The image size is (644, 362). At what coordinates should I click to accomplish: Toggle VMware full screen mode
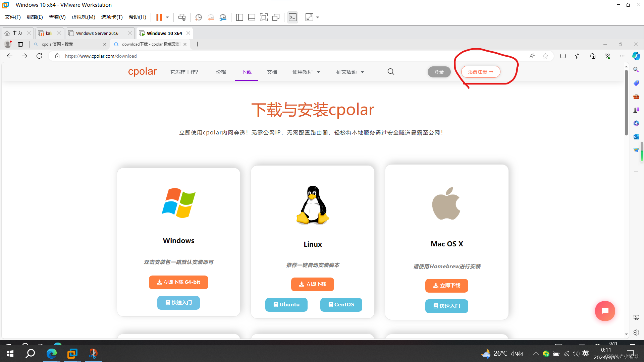(264, 17)
